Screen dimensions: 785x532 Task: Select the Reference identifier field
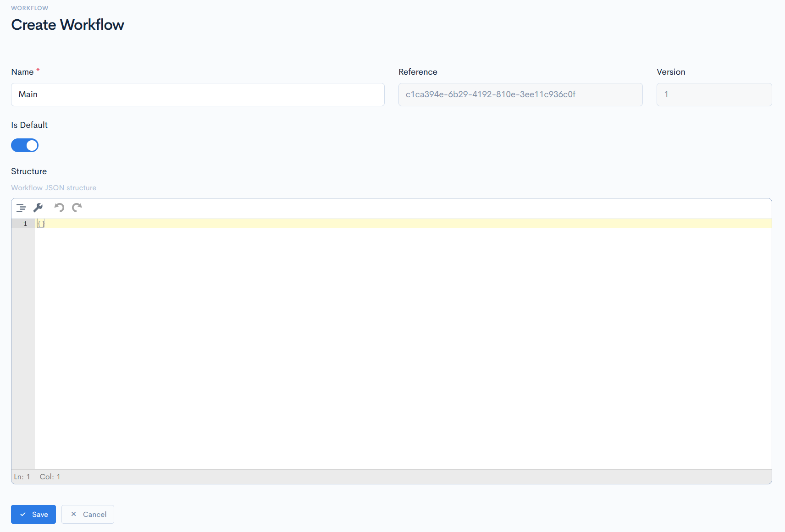520,94
